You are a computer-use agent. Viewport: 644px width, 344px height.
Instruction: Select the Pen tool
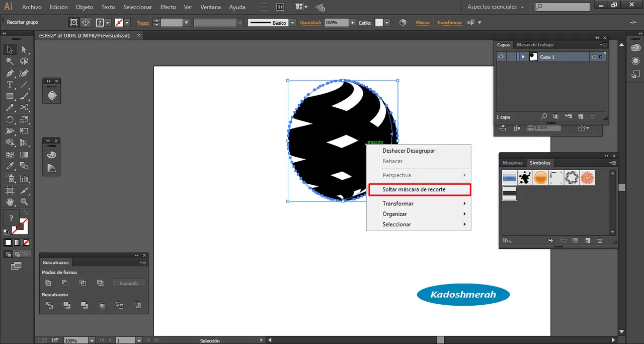[10, 73]
